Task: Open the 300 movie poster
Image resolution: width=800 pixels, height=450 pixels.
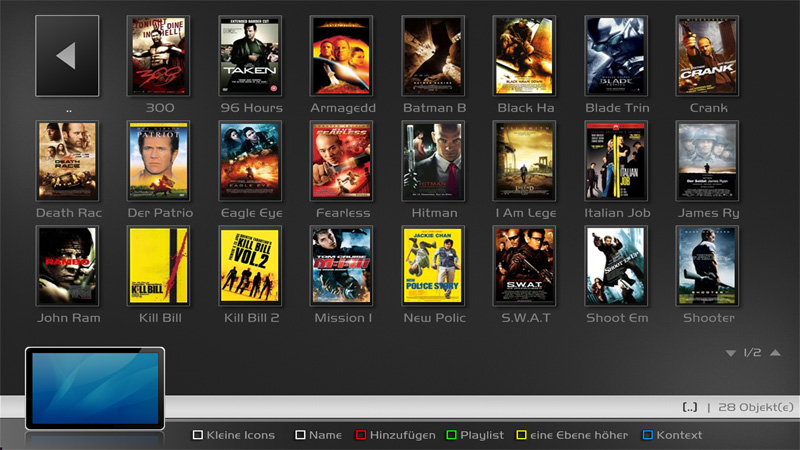Action: click(x=159, y=56)
